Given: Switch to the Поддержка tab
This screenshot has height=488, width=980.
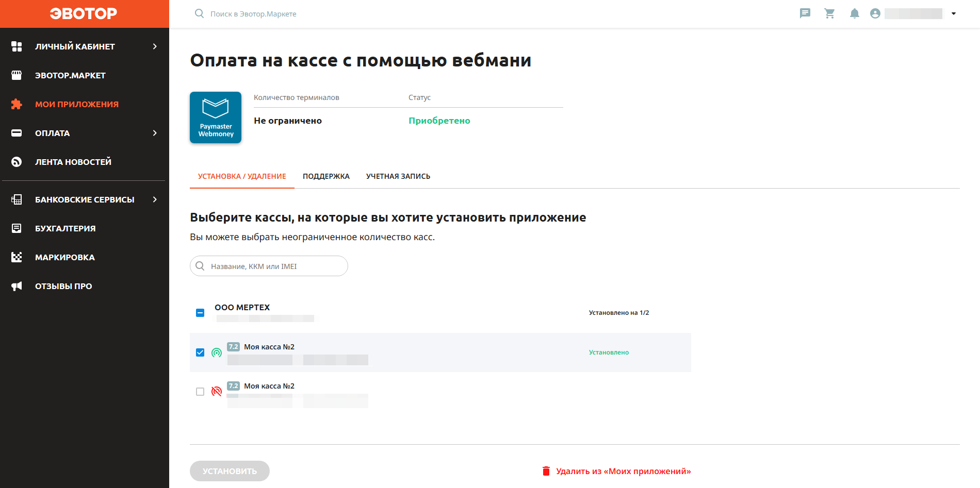Looking at the screenshot, I should coord(326,176).
